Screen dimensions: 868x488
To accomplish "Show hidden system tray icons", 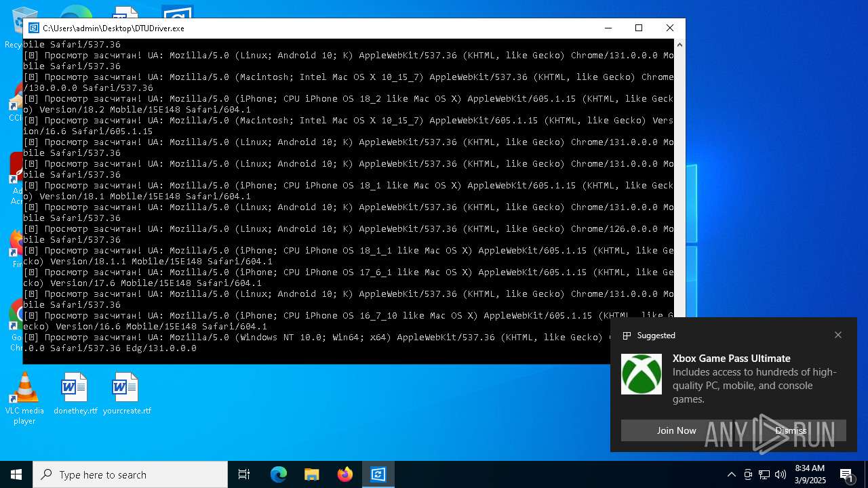I will [x=731, y=474].
